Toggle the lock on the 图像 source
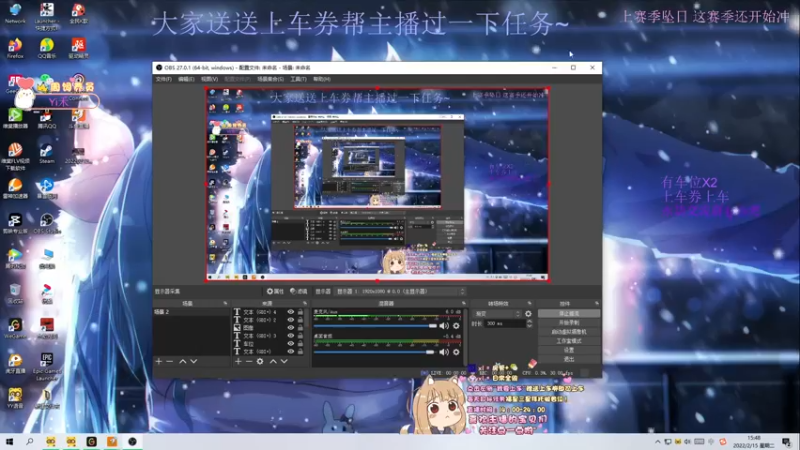This screenshot has width=800, height=450. click(301, 328)
